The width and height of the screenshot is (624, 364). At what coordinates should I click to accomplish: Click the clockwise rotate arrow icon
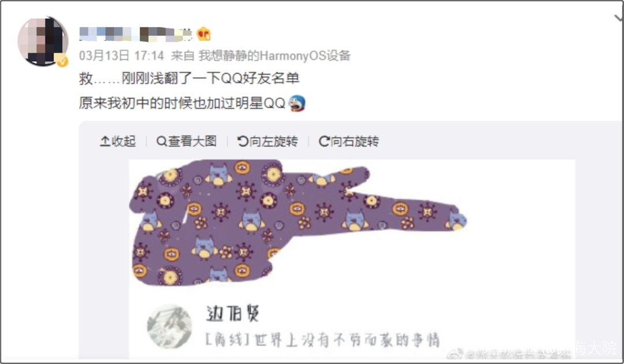click(x=324, y=141)
